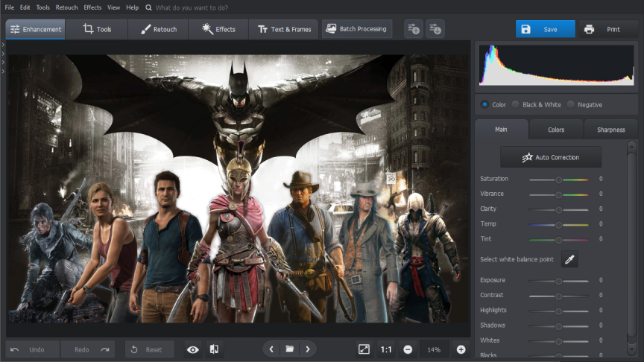Expand the third left side panel chevron
644x362 pixels.
pyautogui.click(x=3, y=63)
